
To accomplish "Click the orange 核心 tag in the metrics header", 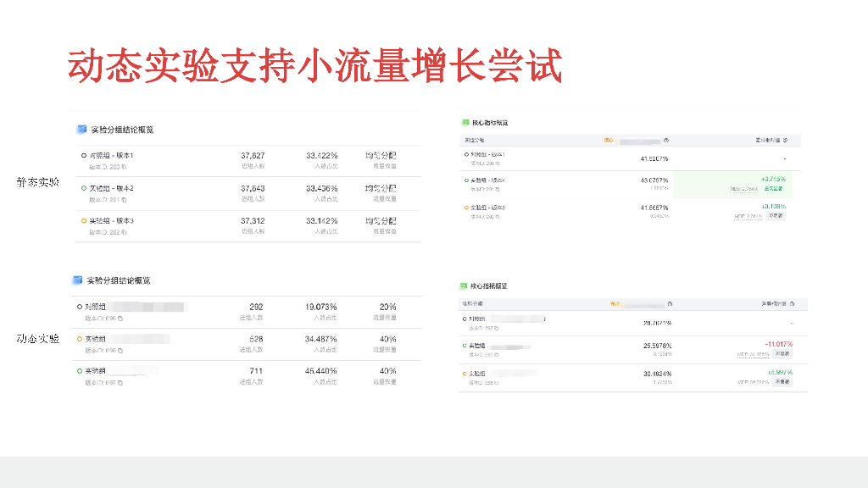I will [x=608, y=141].
